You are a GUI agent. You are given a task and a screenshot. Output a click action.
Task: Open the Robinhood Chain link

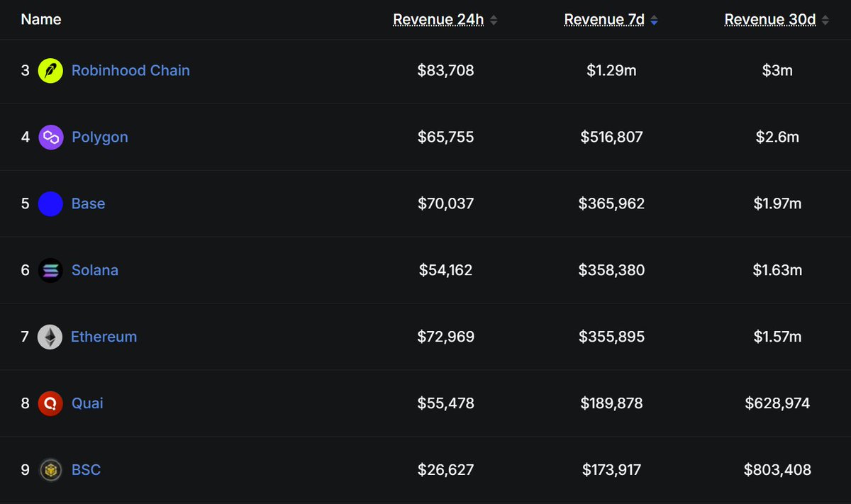click(130, 71)
